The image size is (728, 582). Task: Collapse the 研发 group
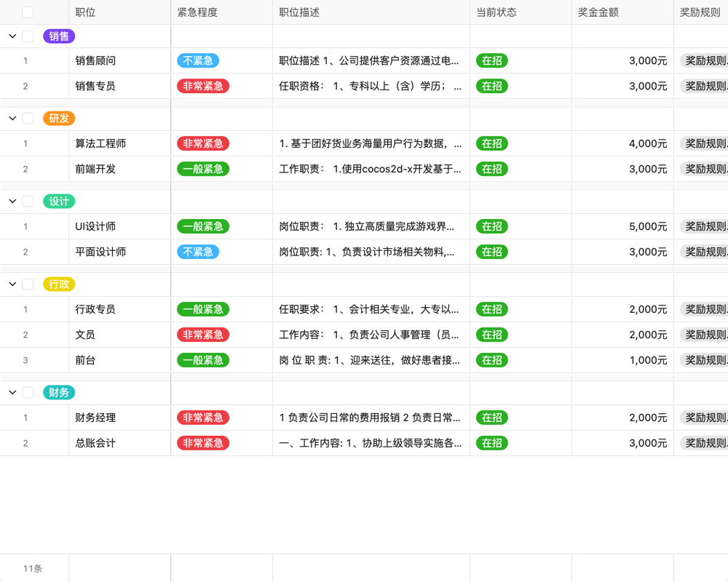[11, 118]
